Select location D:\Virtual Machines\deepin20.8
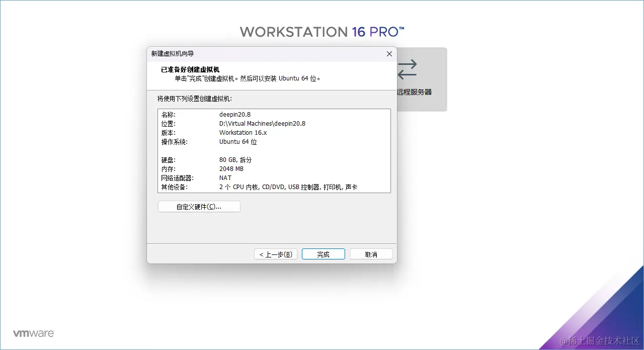 click(x=262, y=124)
